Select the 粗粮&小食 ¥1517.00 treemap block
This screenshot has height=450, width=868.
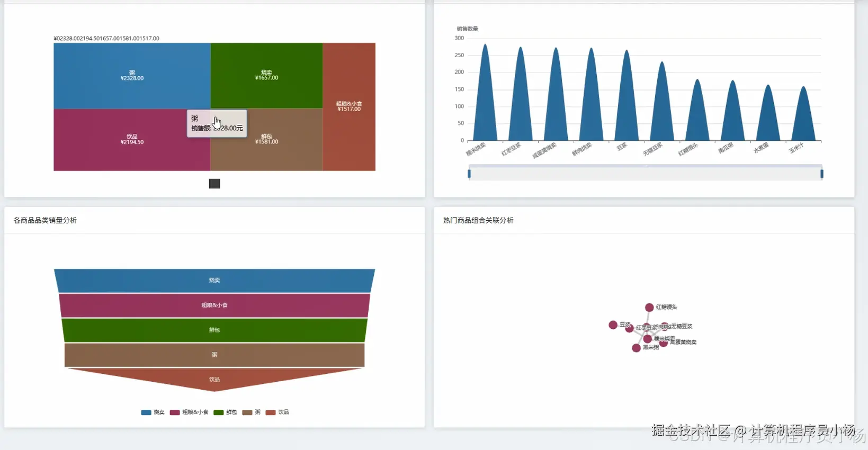coord(349,106)
